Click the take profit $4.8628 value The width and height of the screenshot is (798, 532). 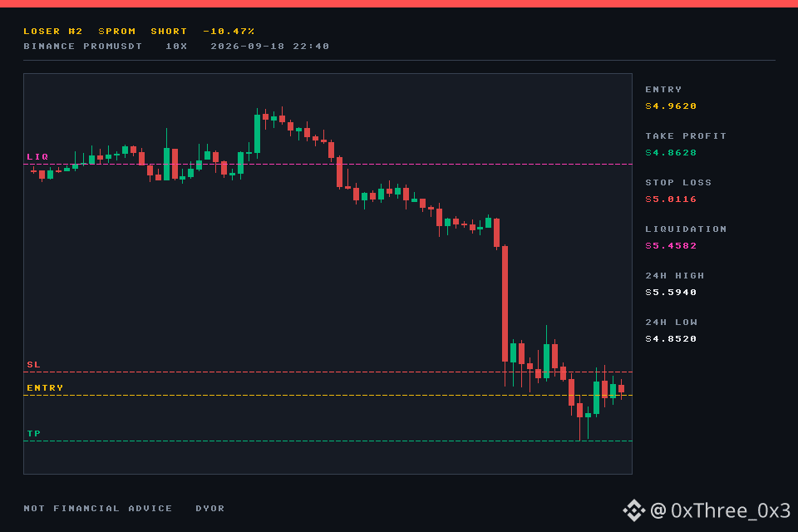[671, 153]
